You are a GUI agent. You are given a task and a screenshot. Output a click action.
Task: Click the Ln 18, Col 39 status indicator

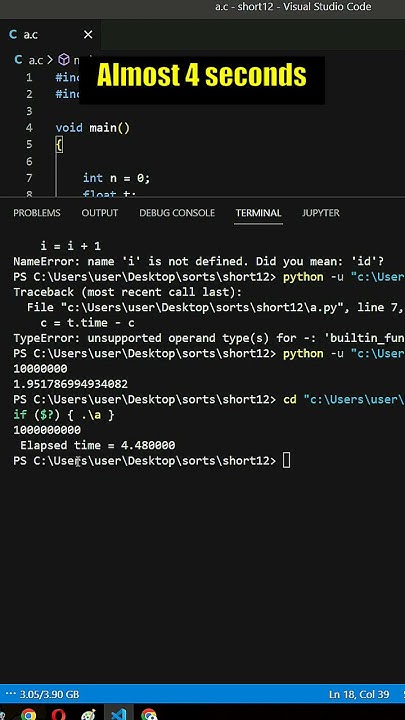[359, 694]
